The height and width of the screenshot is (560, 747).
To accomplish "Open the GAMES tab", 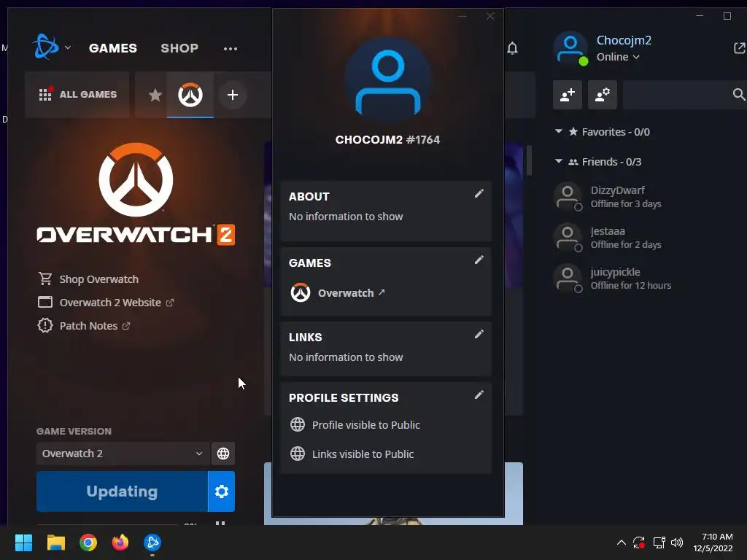I will (113, 48).
